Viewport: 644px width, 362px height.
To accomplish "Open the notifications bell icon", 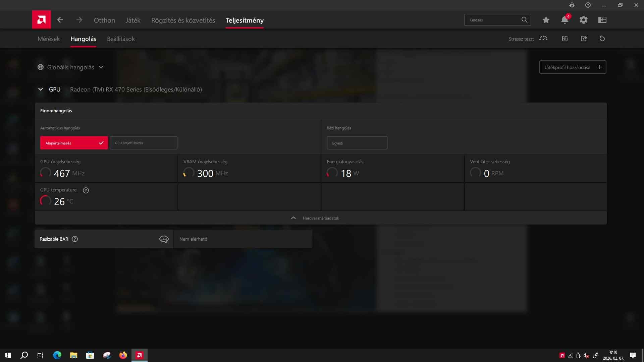I will (x=565, y=20).
